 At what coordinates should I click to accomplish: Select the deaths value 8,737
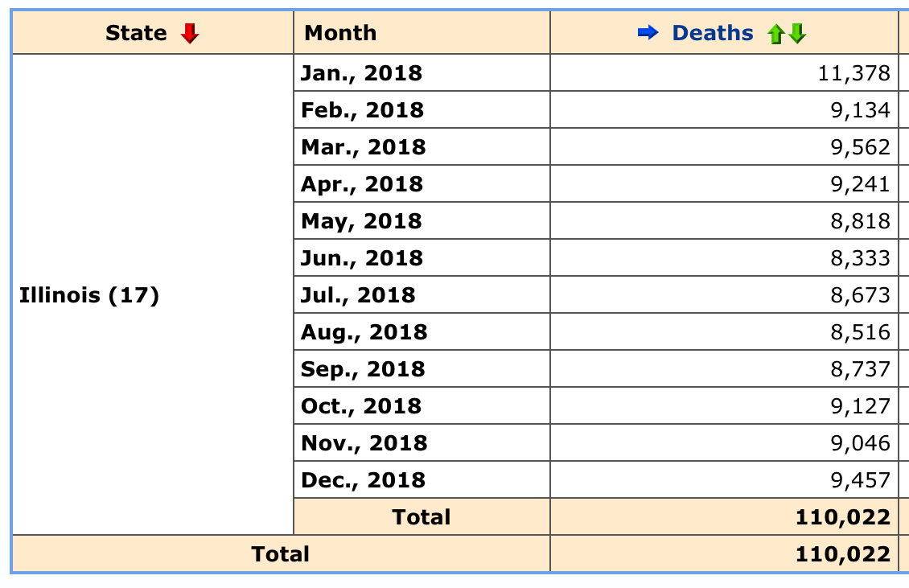860,369
